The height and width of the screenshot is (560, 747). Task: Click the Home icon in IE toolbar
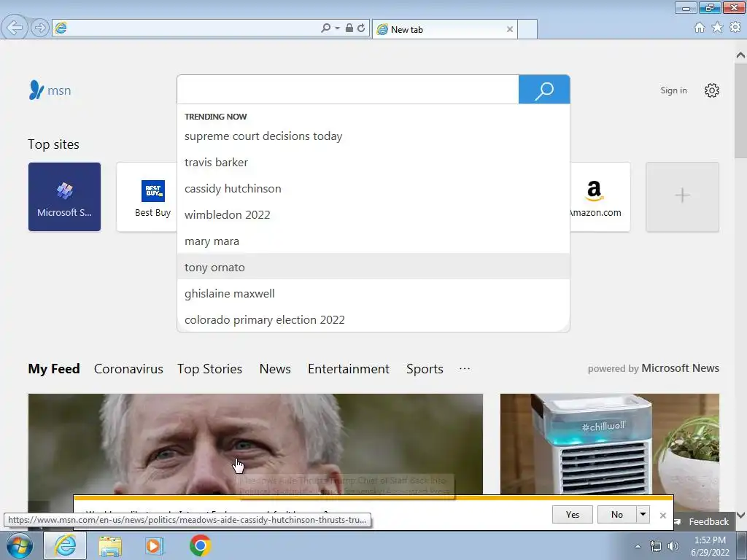click(x=700, y=28)
